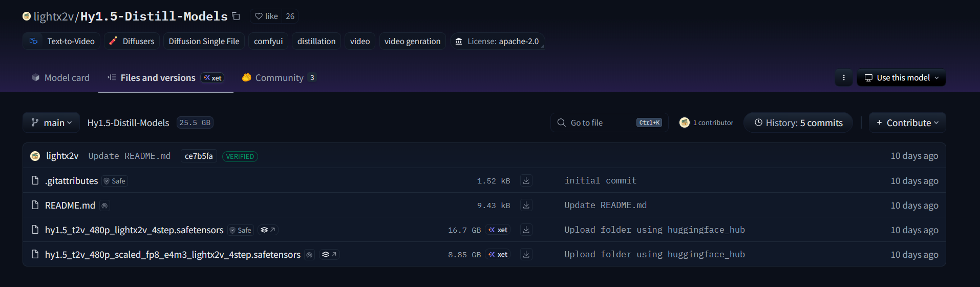Click the video genration tag
This screenshot has height=287, width=980.
coord(413,41)
